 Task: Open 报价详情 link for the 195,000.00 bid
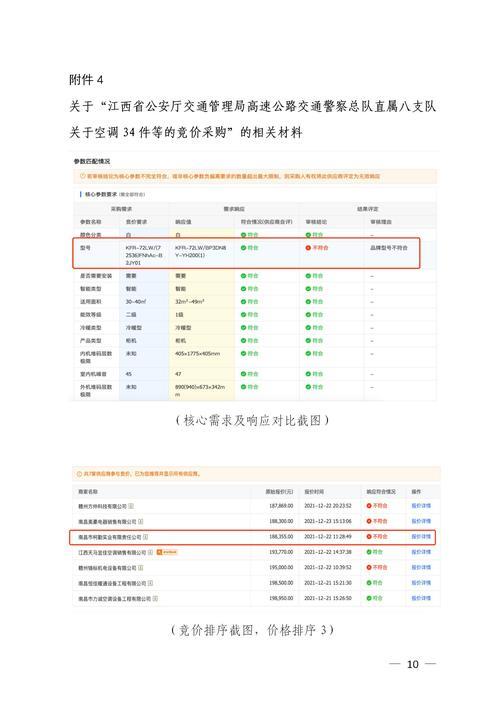(x=421, y=567)
